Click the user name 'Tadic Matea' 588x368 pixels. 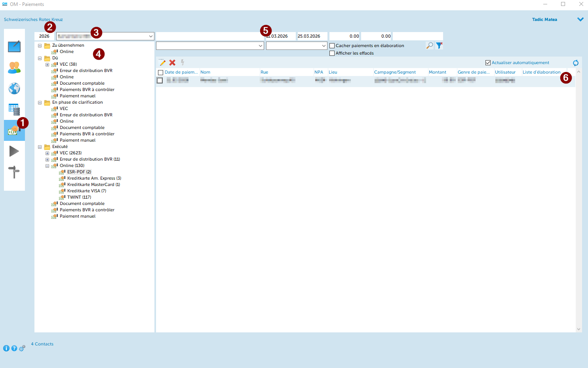point(544,19)
